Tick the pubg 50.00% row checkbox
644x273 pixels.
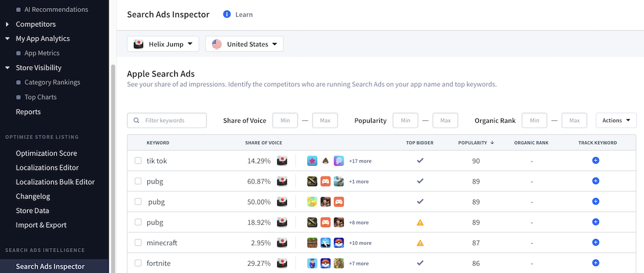[x=138, y=201]
